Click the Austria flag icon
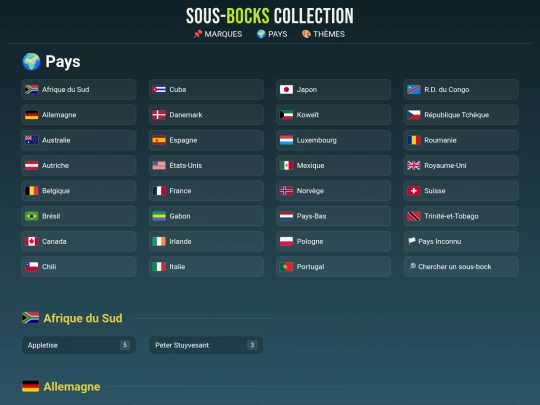540x405 pixels. coord(31,166)
